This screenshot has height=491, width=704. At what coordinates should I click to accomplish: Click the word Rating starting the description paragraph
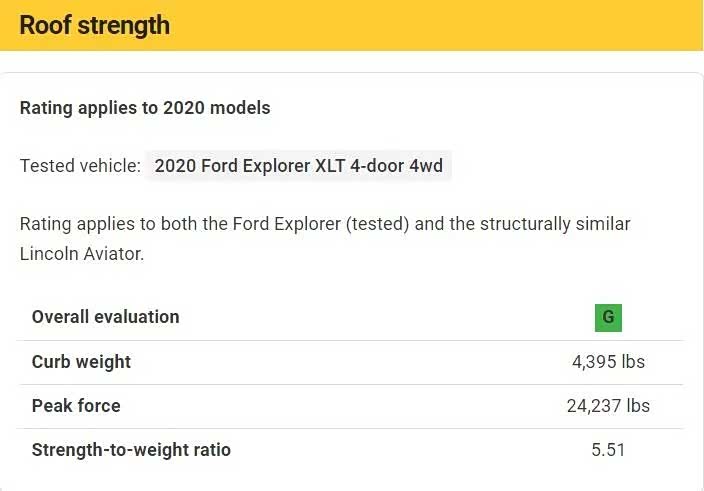45,224
